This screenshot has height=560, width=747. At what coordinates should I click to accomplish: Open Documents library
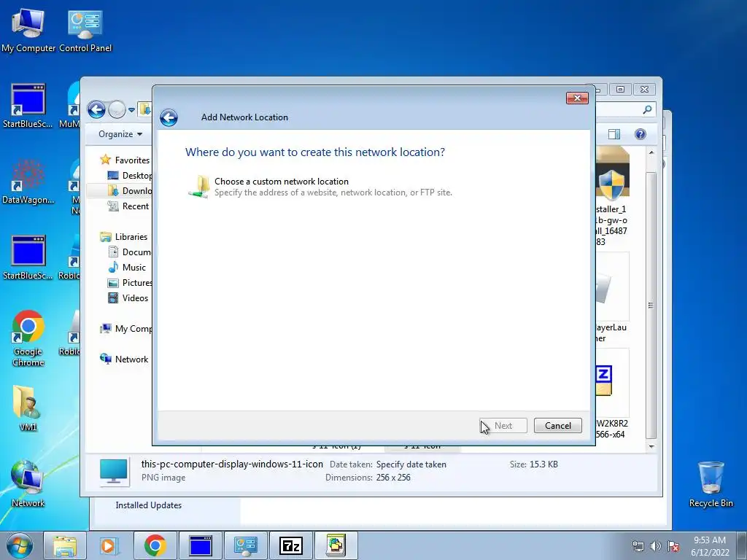click(130, 252)
